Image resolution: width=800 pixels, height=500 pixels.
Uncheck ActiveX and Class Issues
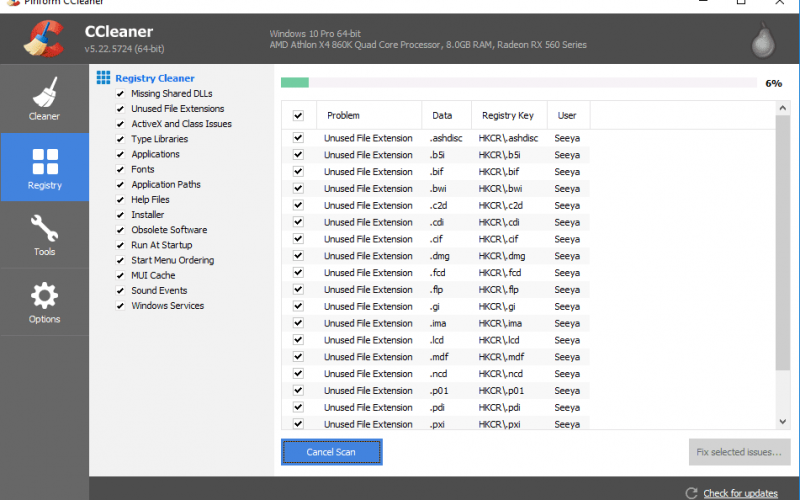(x=120, y=124)
